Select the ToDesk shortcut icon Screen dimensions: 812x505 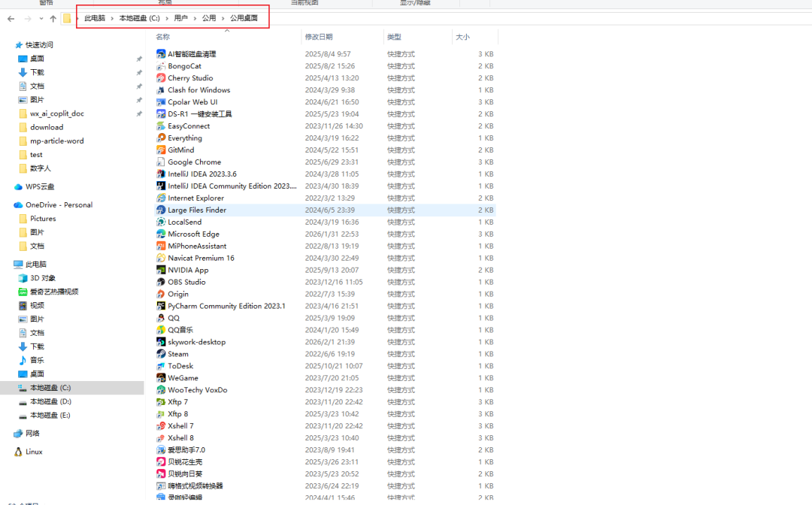(161, 366)
